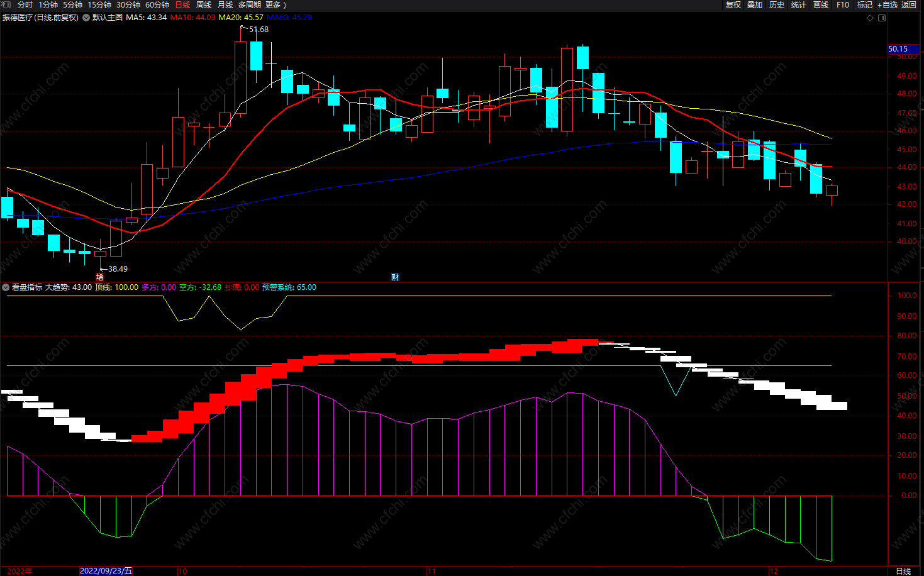Viewport: 924px width, 576px height.
Task: Click the 财 financial event marker
Action: coord(395,277)
